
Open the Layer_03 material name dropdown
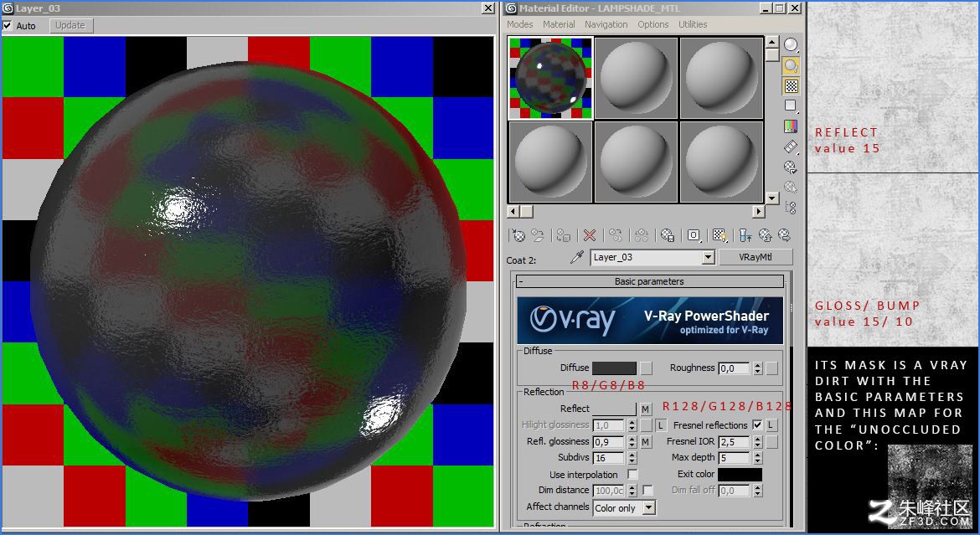pos(708,257)
